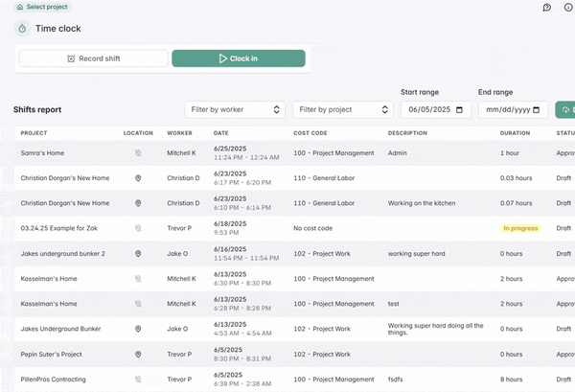Screen dimensions: 575x392
Task: Click location-off icon in 03.24.25 Example row
Action: pyautogui.click(x=138, y=228)
